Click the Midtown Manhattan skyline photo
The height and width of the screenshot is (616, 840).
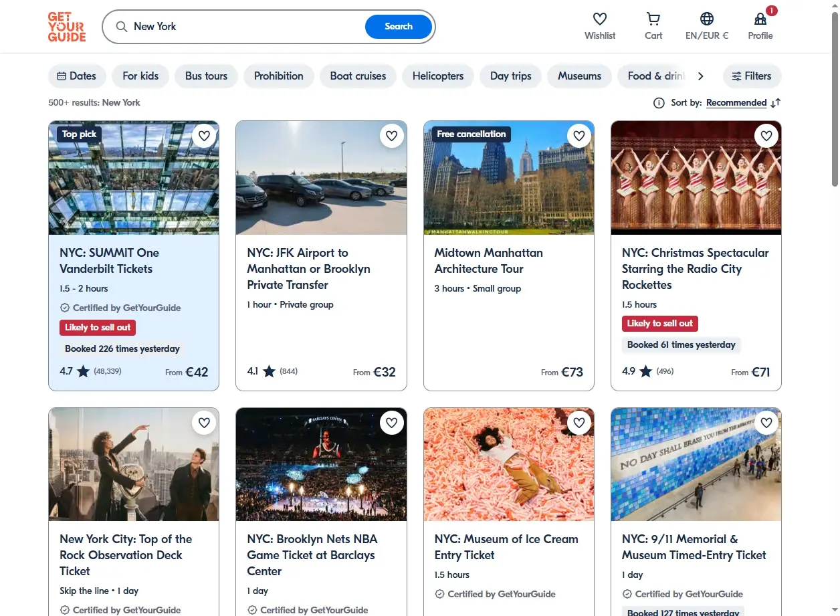tap(509, 178)
